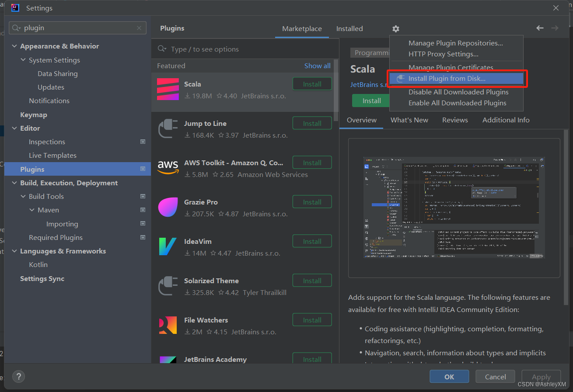The image size is (573, 392).
Task: Install the IdeaVim plugin
Action: pos(312,241)
